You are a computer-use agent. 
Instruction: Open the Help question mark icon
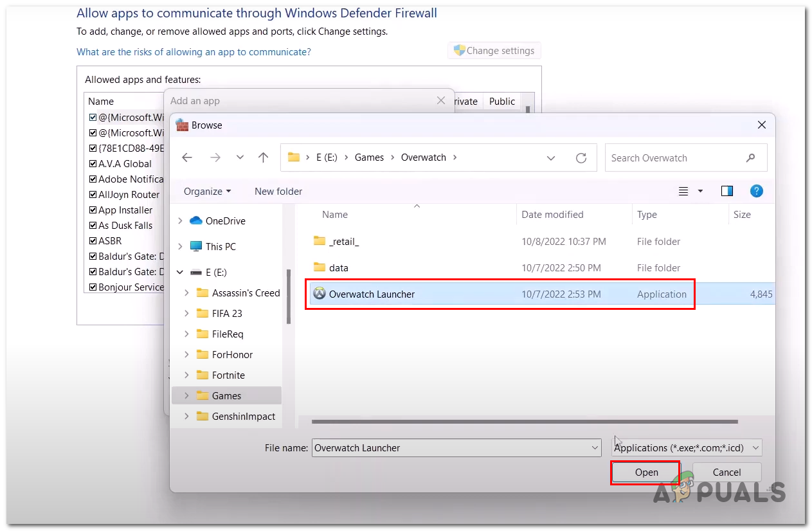(757, 191)
